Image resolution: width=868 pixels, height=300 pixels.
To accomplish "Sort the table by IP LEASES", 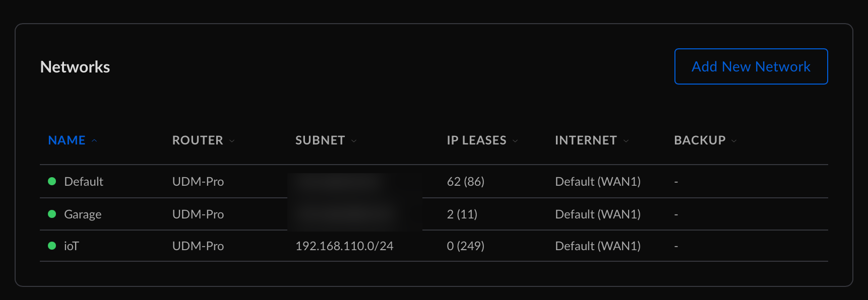I will click(x=476, y=140).
